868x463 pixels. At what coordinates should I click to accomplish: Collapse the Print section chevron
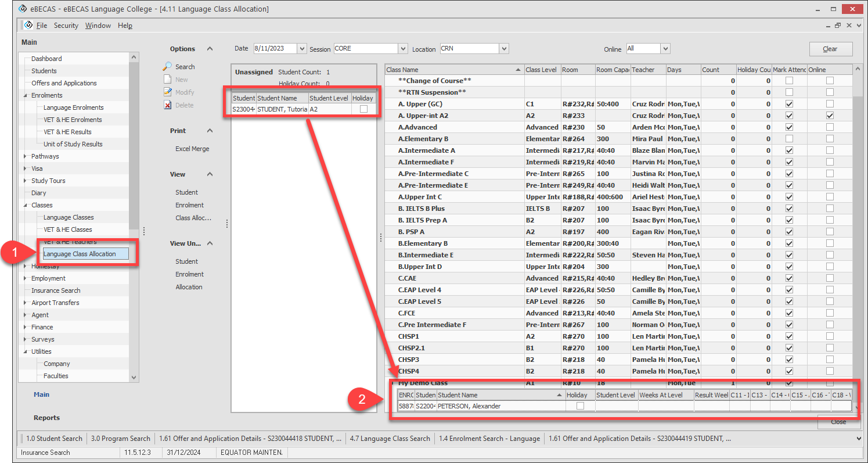(210, 131)
